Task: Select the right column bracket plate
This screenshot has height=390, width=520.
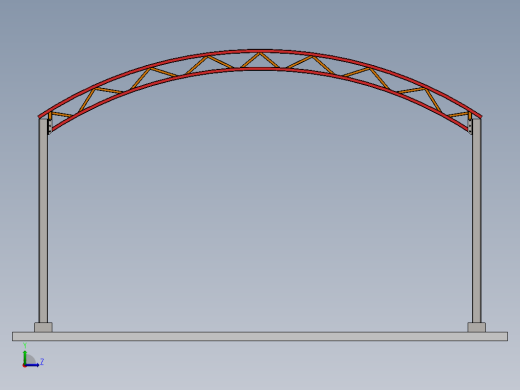Action: pyautogui.click(x=470, y=126)
